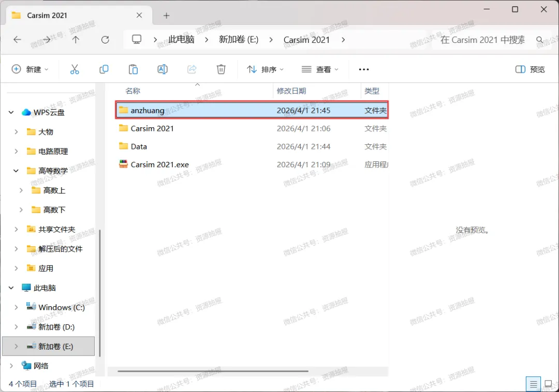Image resolution: width=559 pixels, height=392 pixels.
Task: Click the Carsim 2021.exe application icon
Action: [x=123, y=164]
